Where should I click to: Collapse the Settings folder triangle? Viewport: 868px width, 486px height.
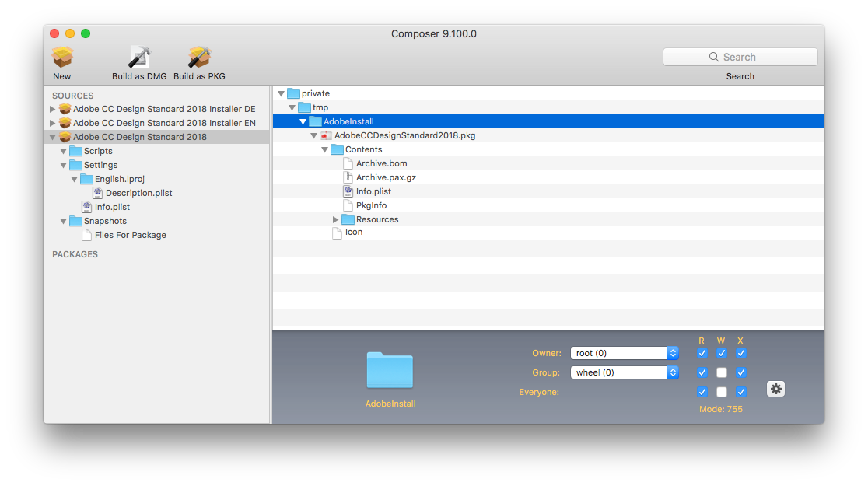(63, 165)
